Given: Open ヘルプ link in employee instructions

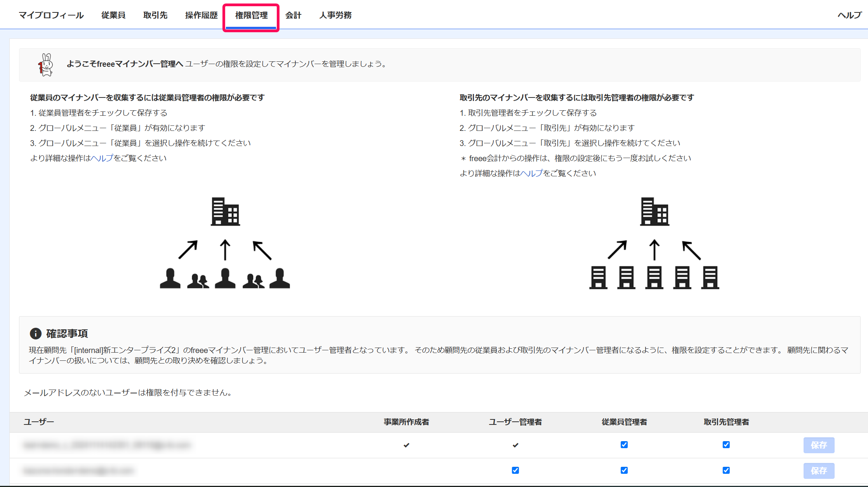Looking at the screenshot, I should (x=102, y=158).
